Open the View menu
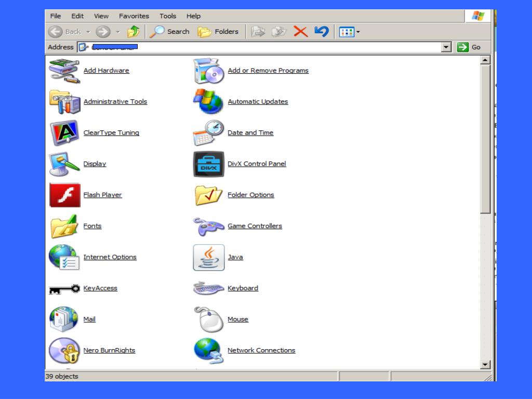Image resolution: width=532 pixels, height=399 pixels. click(101, 16)
